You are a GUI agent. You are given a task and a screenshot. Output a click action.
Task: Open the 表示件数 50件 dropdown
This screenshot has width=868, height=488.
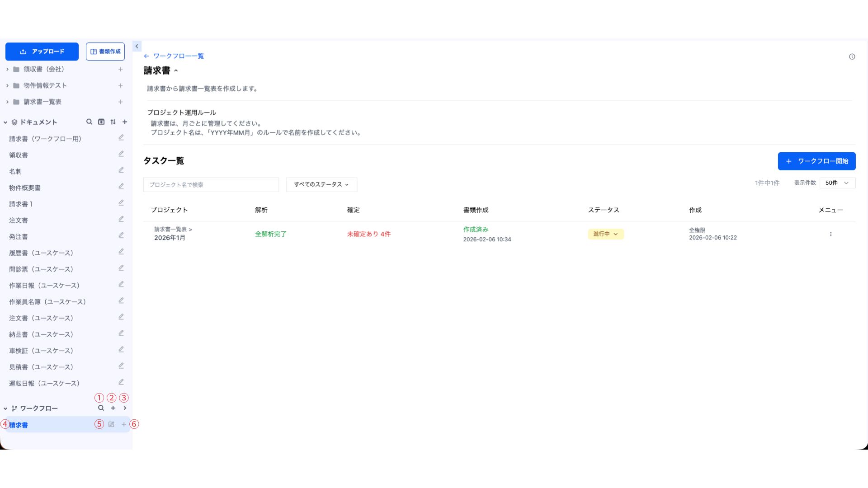[x=837, y=183]
